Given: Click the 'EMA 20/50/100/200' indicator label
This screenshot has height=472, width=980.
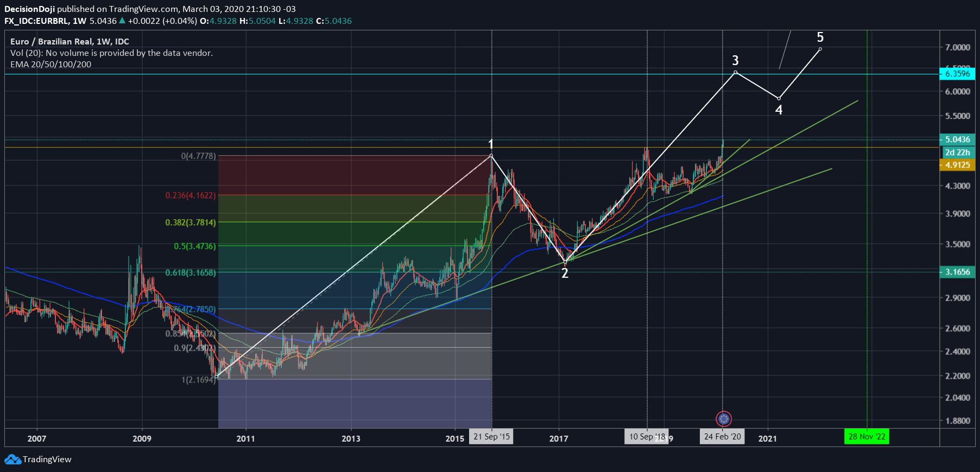Looking at the screenshot, I should 50,65.
